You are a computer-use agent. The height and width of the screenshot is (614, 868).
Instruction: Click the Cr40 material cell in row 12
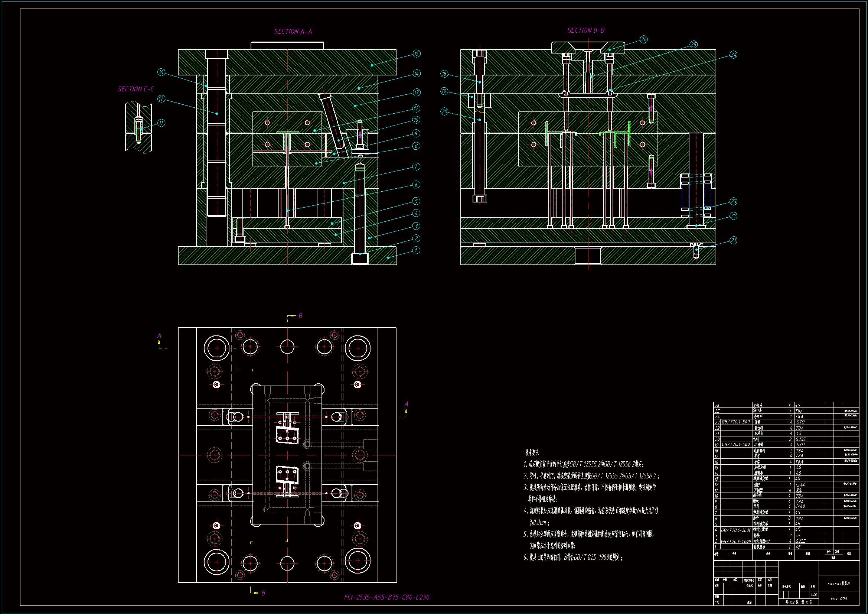pos(800,485)
